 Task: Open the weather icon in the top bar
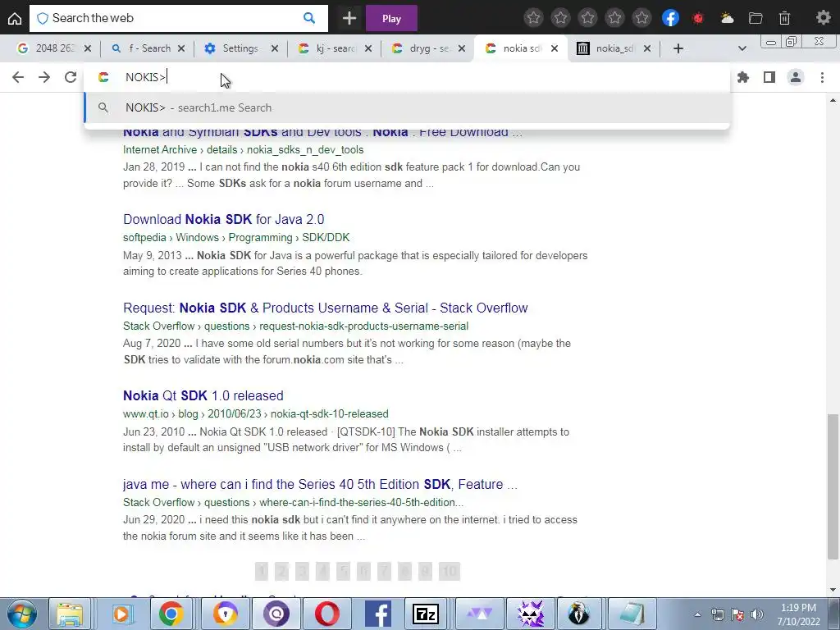[x=727, y=18]
